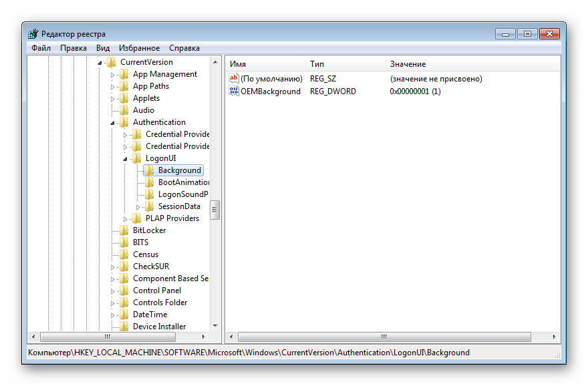Click the Control Panel folder icon

pos(124,291)
